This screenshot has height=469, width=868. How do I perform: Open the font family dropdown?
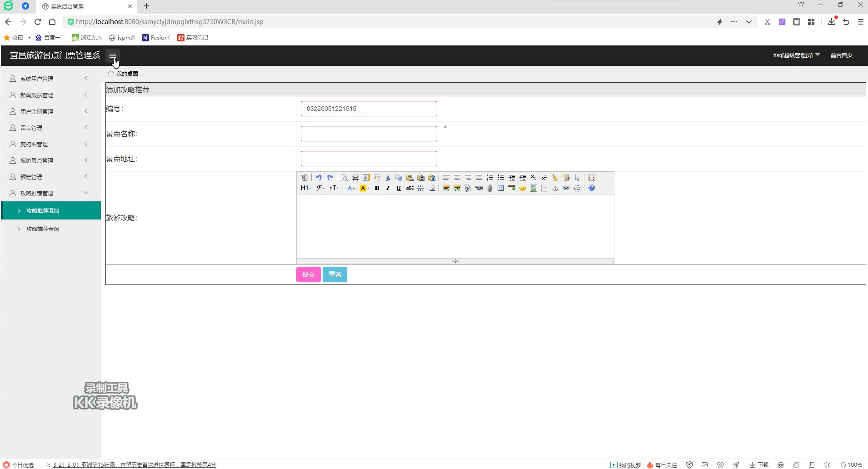320,188
